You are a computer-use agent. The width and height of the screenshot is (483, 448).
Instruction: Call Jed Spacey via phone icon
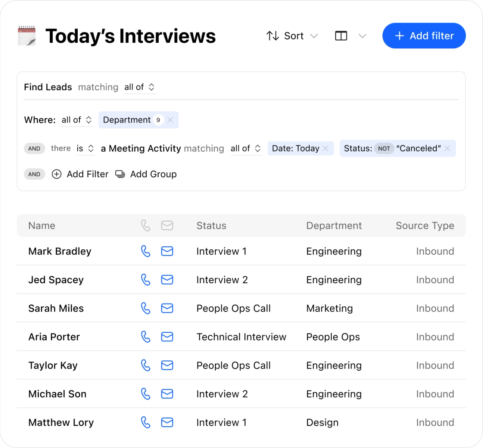pos(146,280)
